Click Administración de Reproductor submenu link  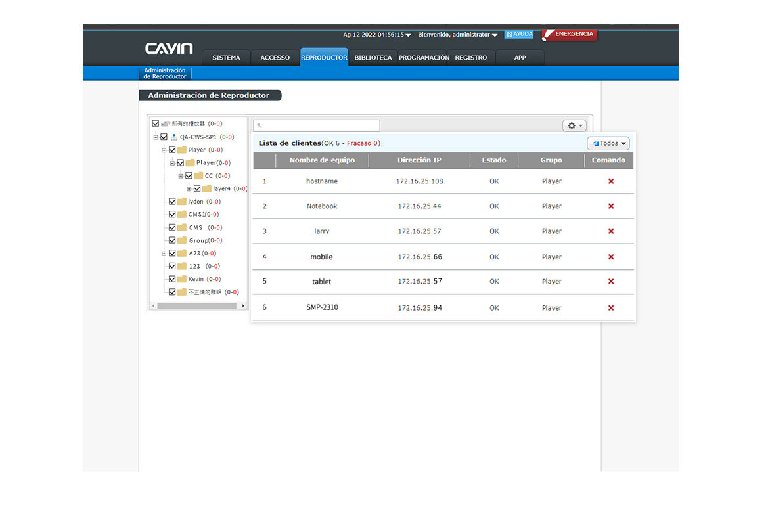[x=165, y=73]
